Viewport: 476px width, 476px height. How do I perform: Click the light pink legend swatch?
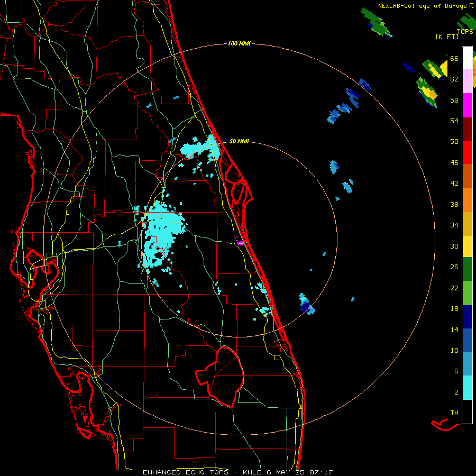click(x=467, y=81)
